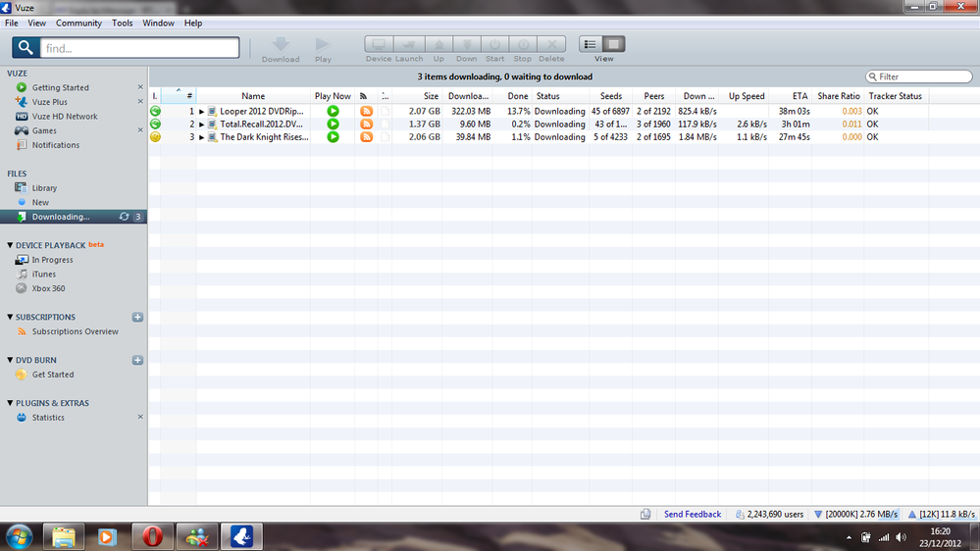Image resolution: width=980 pixels, height=551 pixels.
Task: Click the Delete toolbar button
Action: (x=551, y=44)
